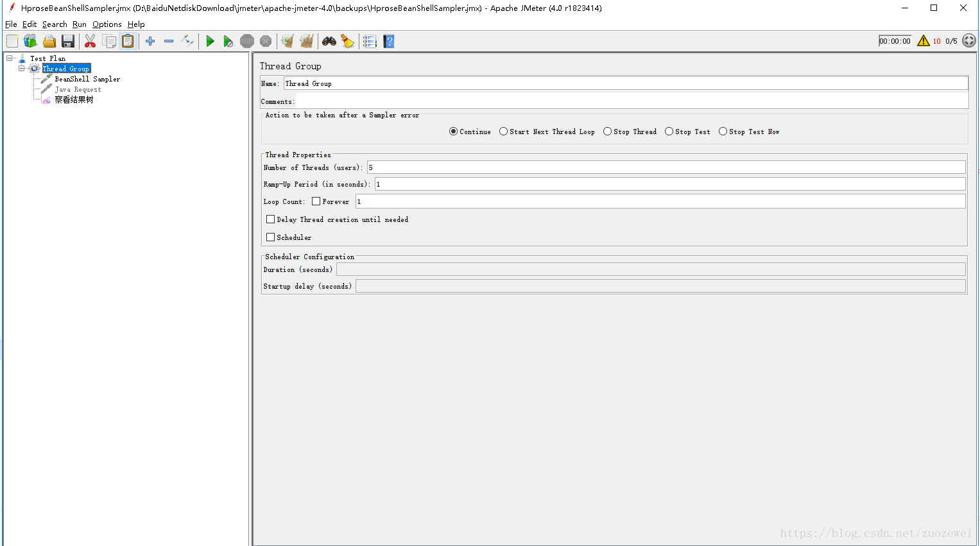
Task: Select the 察看结果树 listener node
Action: pos(74,99)
